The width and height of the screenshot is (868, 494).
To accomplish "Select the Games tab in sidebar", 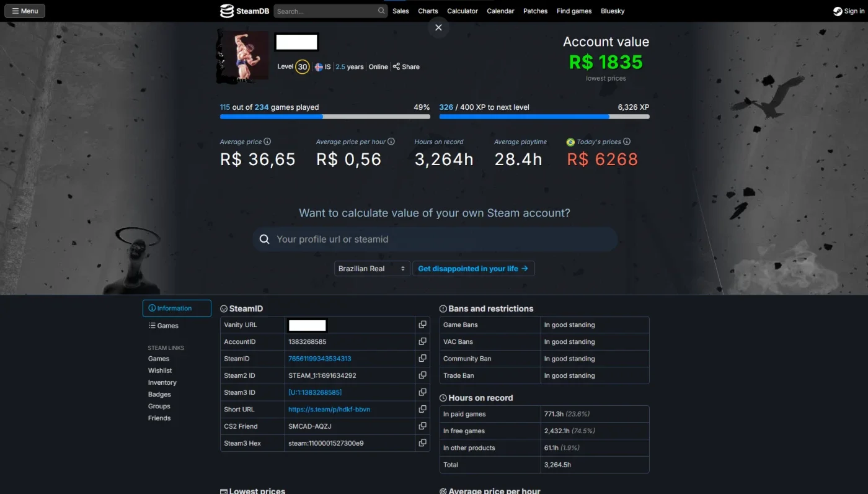I will tap(164, 326).
